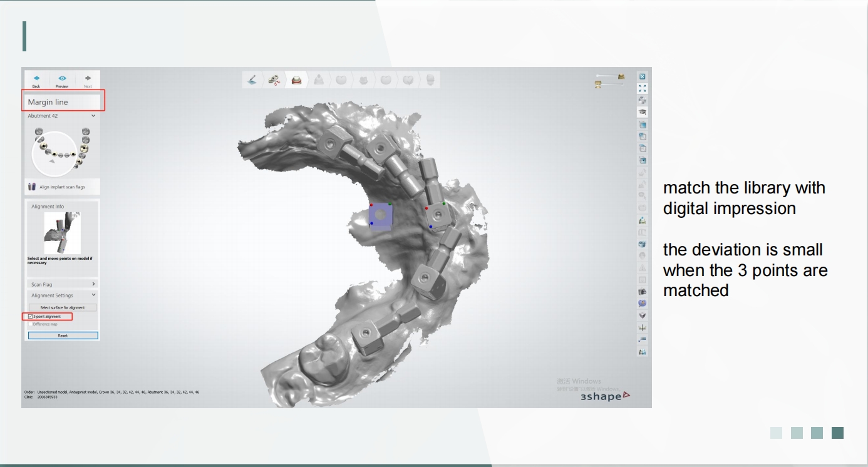Viewport: 868px width, 467px height.
Task: Click the crosshair axes icon in the right toolbar
Action: tap(642, 328)
